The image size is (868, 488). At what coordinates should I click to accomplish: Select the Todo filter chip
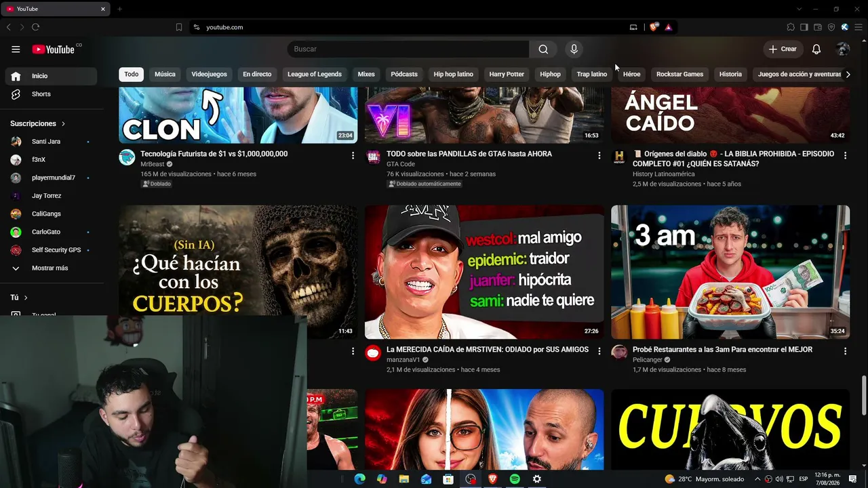tap(132, 75)
